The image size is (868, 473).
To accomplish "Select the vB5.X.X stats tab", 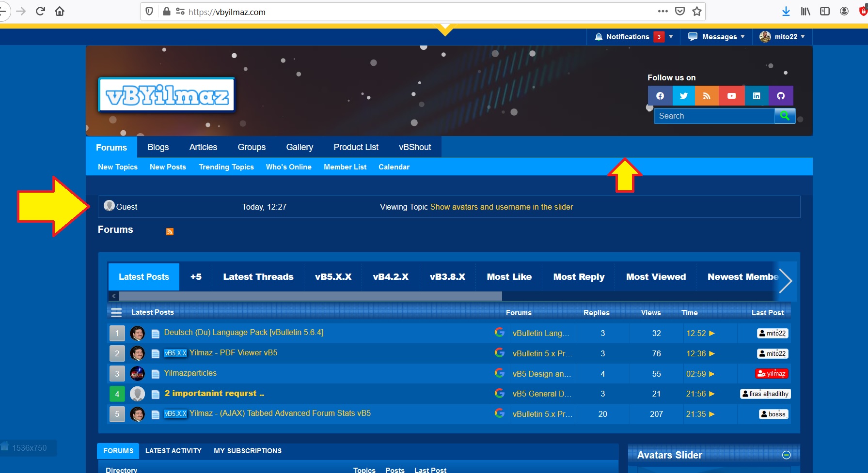I will pyautogui.click(x=333, y=277).
